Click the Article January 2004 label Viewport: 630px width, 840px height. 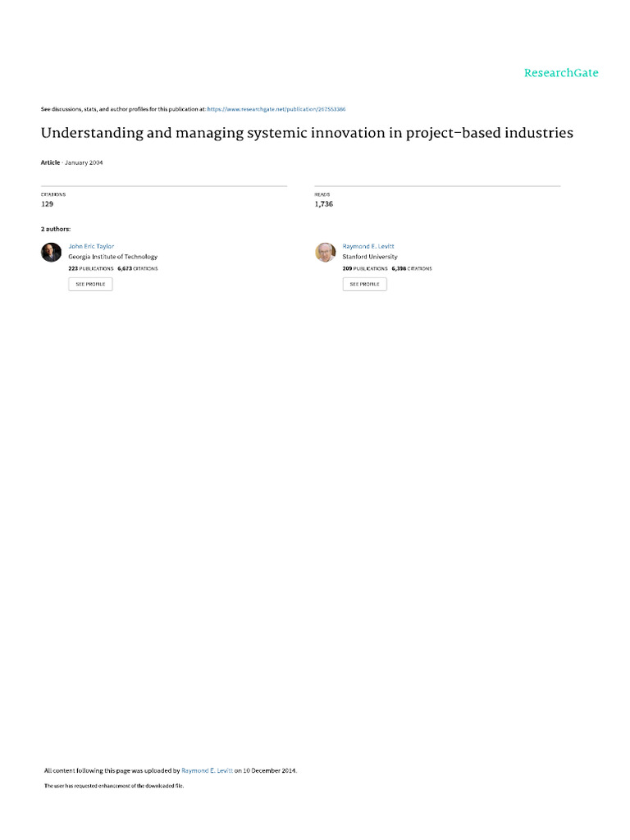click(71, 162)
